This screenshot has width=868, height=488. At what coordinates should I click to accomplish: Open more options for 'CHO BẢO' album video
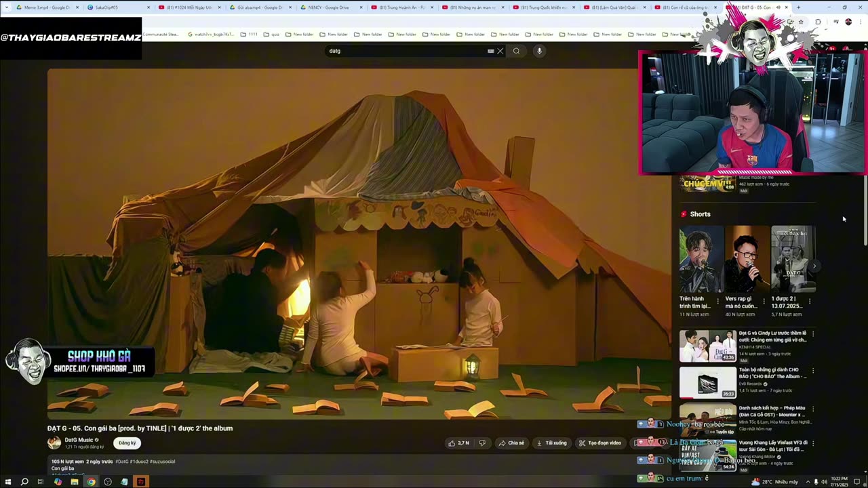point(813,371)
